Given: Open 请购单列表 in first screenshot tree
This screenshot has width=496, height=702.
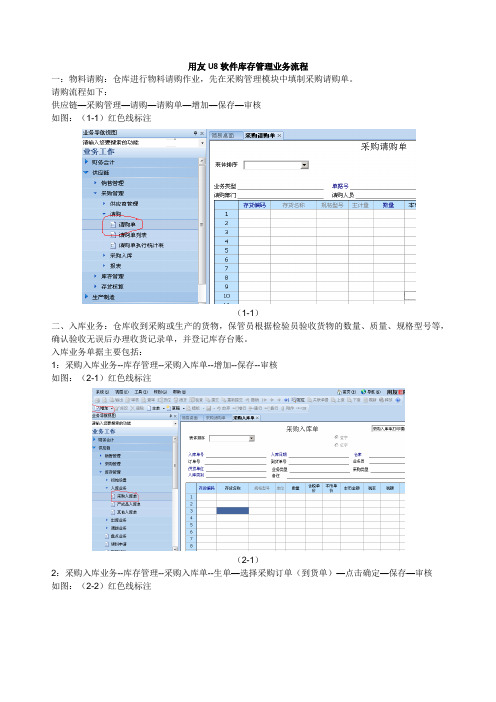Looking at the screenshot, I should tap(133, 235).
